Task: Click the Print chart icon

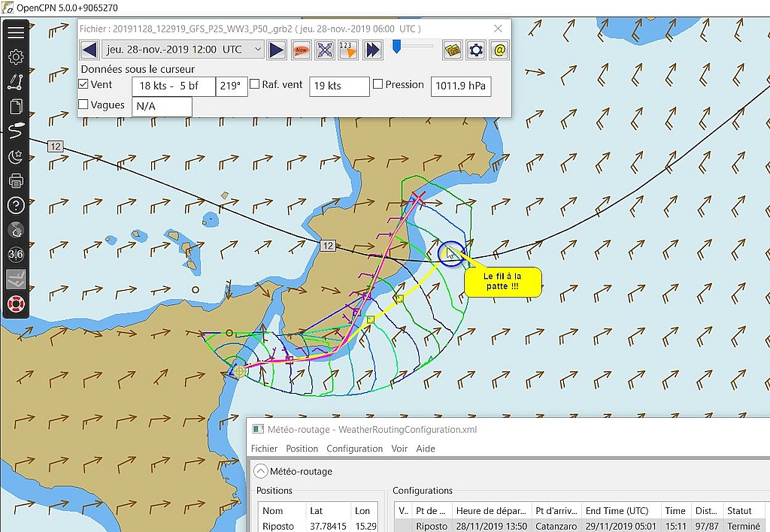Action: coord(16,181)
